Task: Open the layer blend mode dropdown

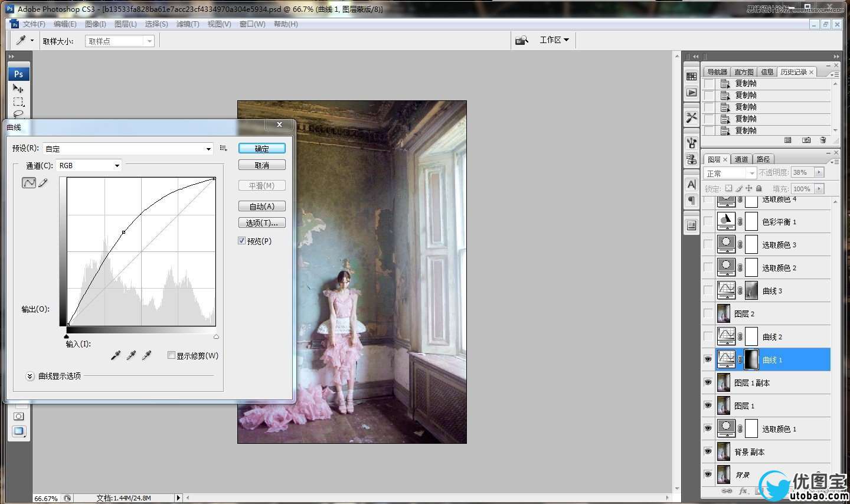Action: [730, 173]
